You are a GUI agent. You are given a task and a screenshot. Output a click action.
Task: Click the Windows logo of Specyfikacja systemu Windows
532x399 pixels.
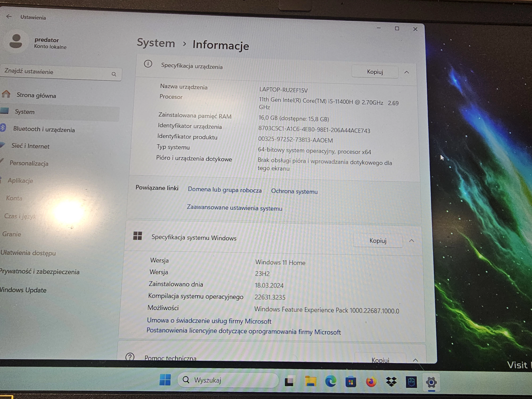pos(138,236)
